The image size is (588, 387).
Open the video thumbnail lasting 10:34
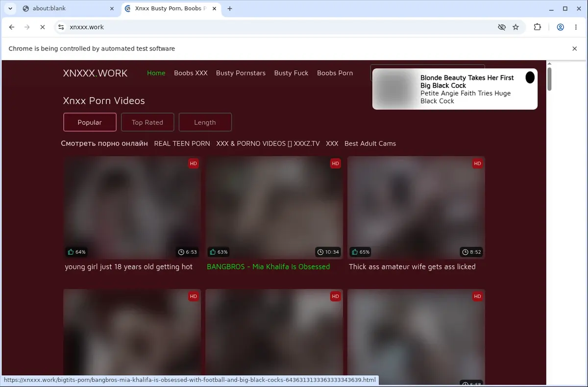pos(274,208)
